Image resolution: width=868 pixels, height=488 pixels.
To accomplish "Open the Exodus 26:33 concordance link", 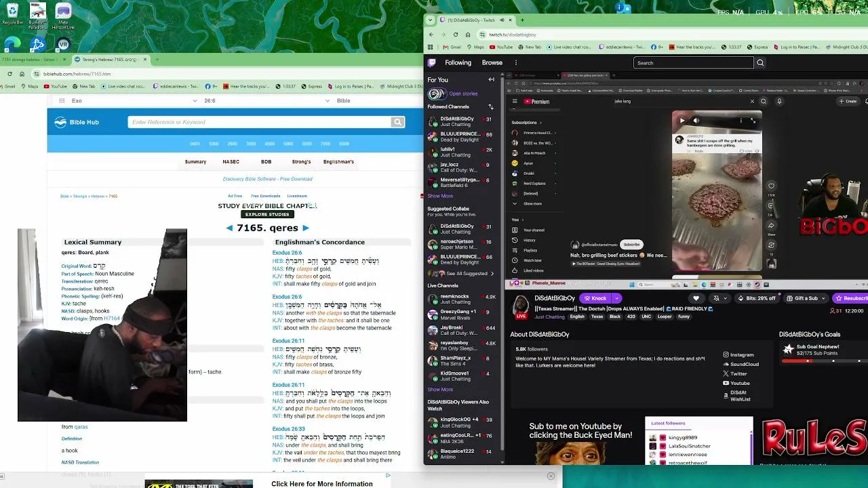I will (288, 429).
